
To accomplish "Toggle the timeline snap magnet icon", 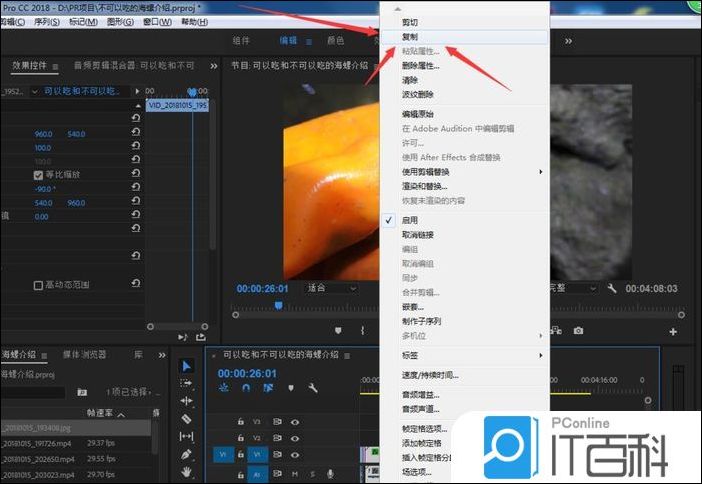I will tap(245, 388).
